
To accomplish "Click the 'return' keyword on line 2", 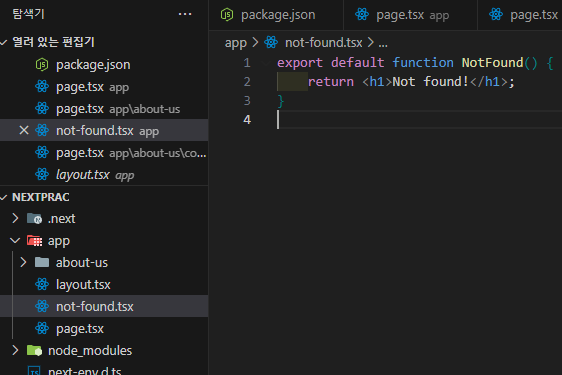I will point(330,82).
